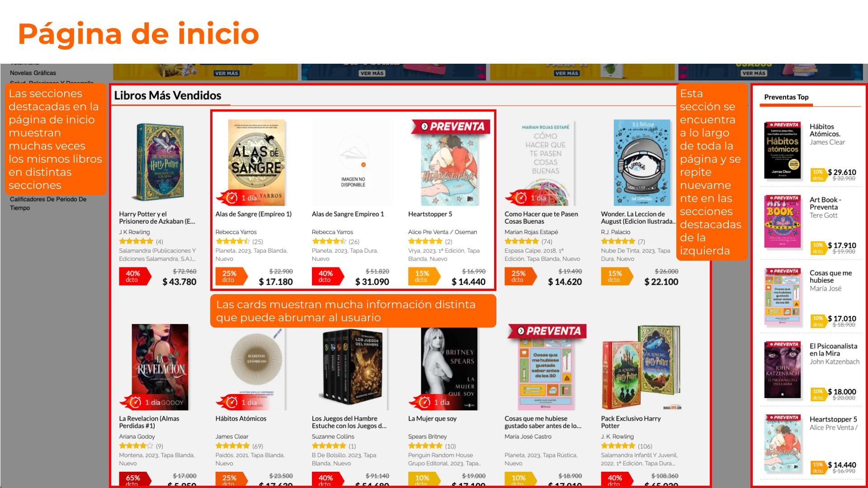Open the Pack Exclusivo Harry Potter title link
Viewport: 868px width, 488px height.
[x=631, y=422]
